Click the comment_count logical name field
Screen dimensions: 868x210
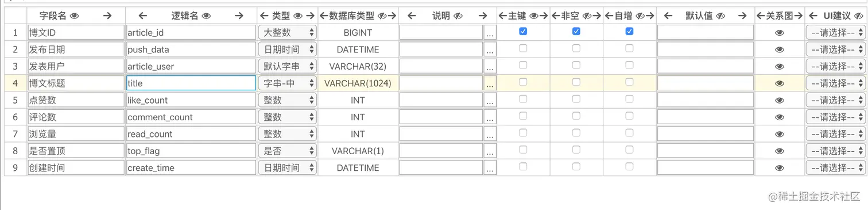pyautogui.click(x=191, y=117)
